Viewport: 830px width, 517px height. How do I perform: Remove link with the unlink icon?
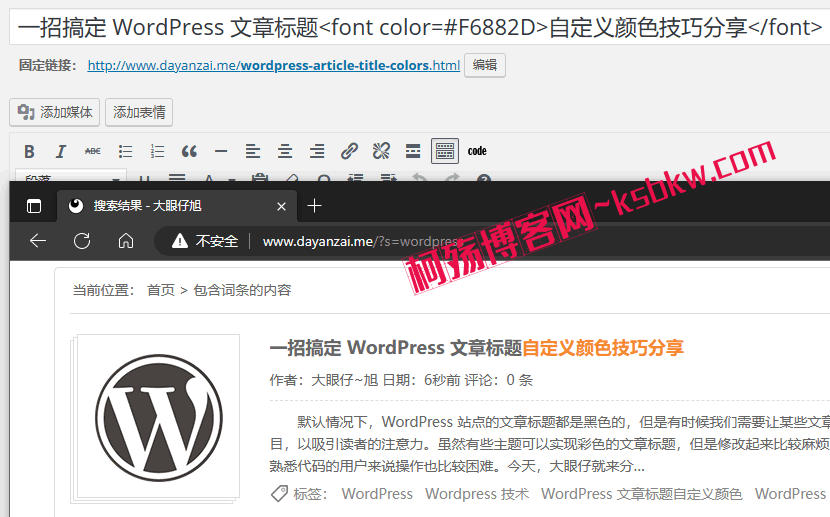(x=381, y=151)
